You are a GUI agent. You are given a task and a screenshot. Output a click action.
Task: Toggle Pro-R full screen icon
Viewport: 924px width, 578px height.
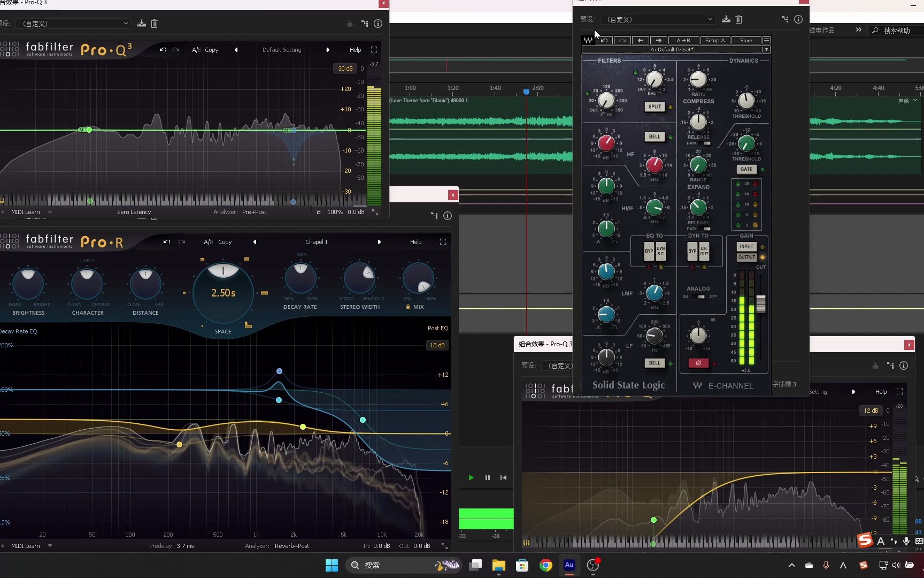tap(443, 242)
